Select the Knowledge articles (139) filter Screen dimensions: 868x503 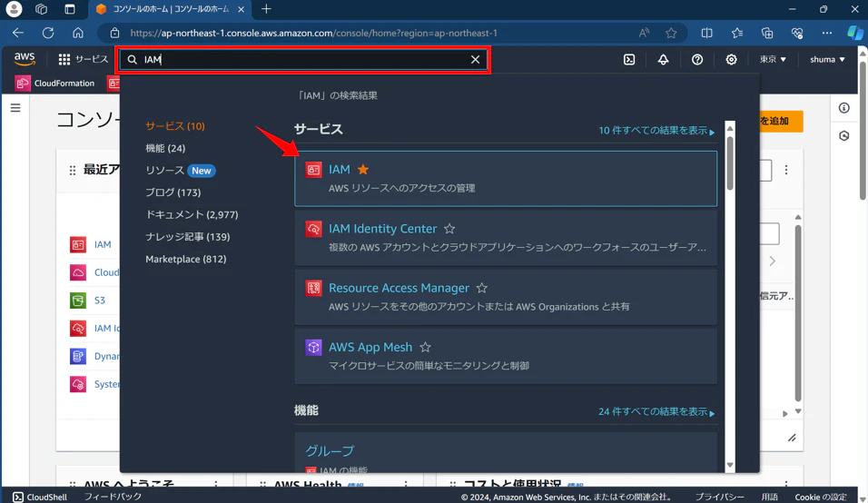[188, 237]
